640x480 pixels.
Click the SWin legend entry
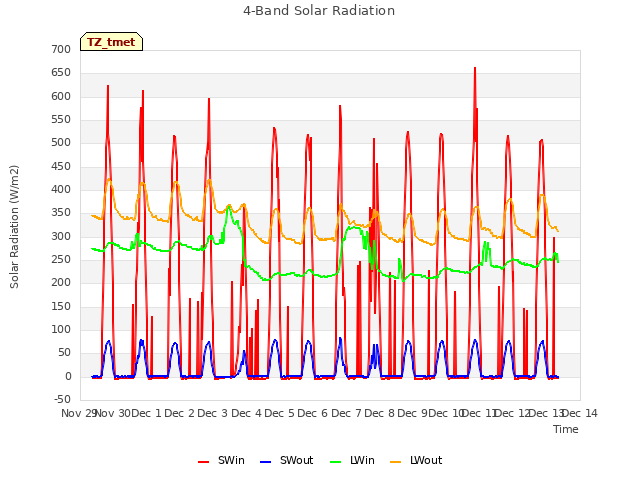coord(221,460)
